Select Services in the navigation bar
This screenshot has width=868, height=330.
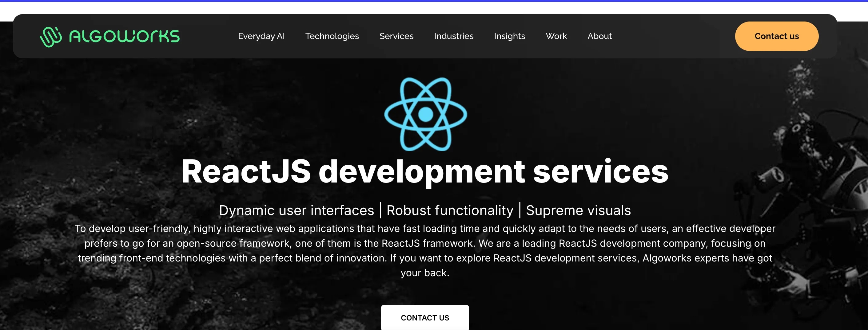(x=396, y=36)
